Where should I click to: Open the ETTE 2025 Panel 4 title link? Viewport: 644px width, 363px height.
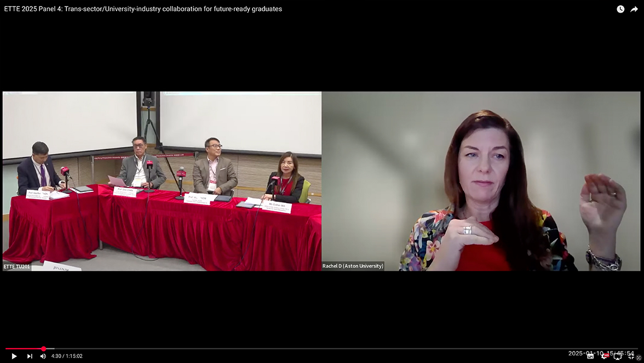point(142,9)
